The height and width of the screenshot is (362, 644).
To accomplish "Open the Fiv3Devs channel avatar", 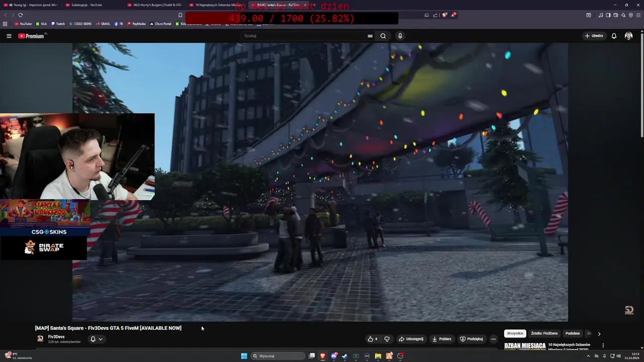I will (x=40, y=338).
